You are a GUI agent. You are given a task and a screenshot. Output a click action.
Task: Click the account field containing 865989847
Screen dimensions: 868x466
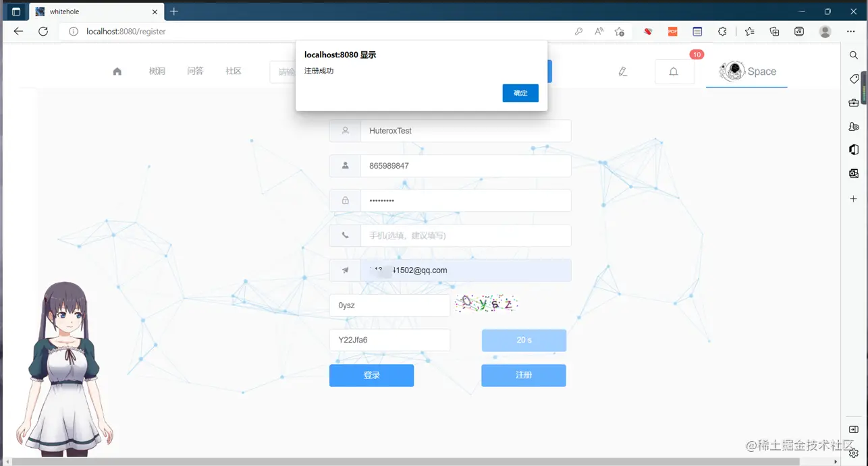(466, 166)
